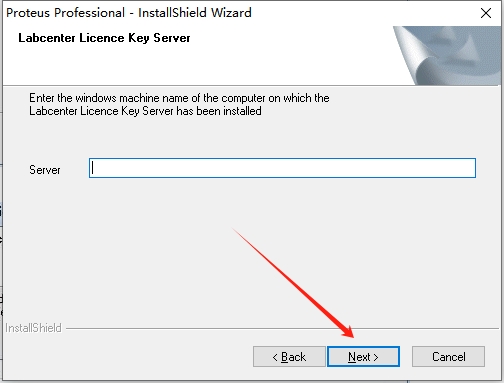Image resolution: width=504 pixels, height=383 pixels.
Task: Go back using the Back button
Action: click(x=289, y=356)
